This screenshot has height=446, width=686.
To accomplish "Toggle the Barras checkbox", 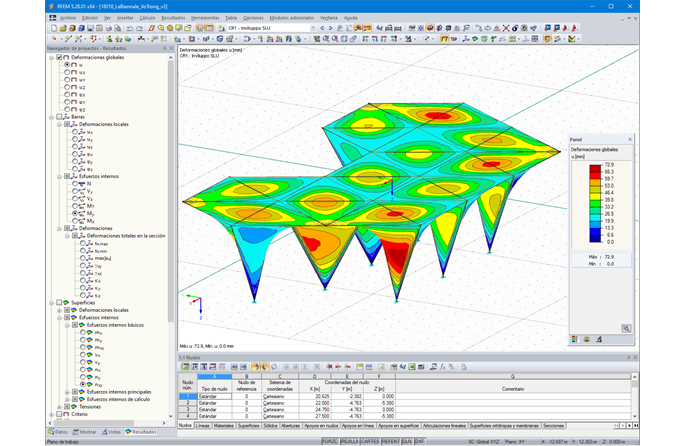I will [59, 117].
